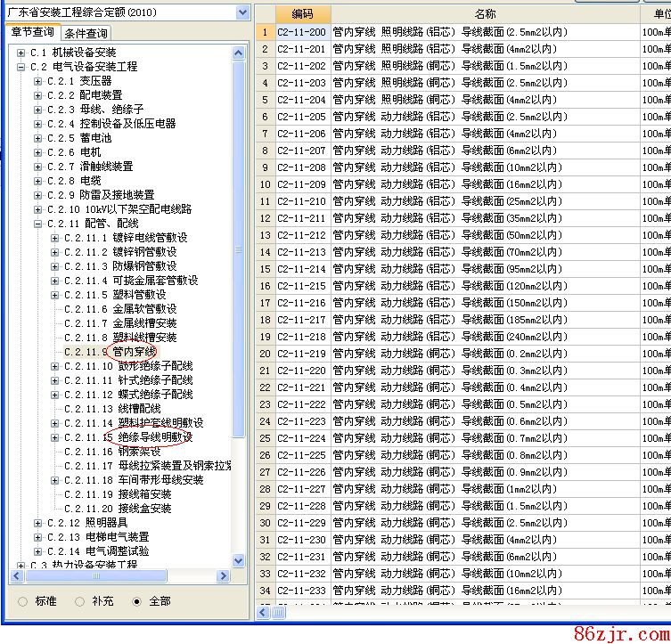Collapse the C.2.11 配管、配线 node

tap(38, 224)
